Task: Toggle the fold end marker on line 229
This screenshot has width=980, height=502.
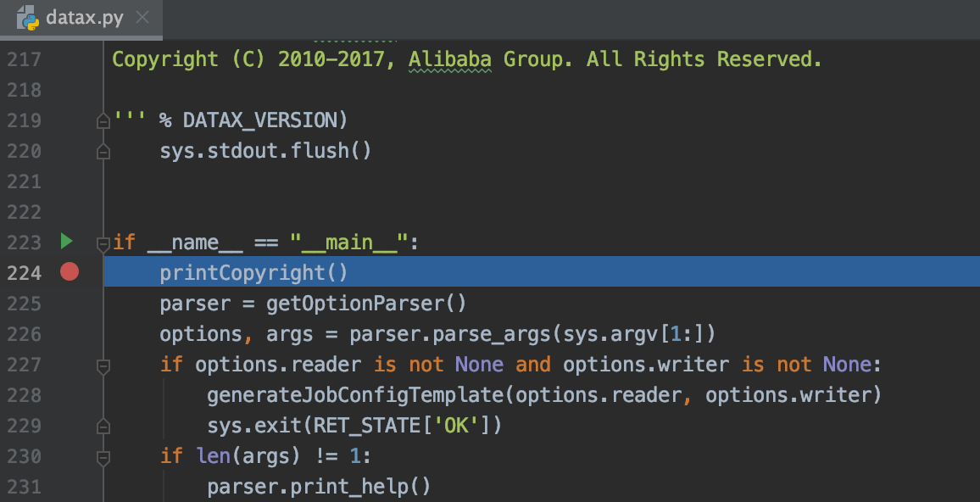Action: click(x=103, y=427)
